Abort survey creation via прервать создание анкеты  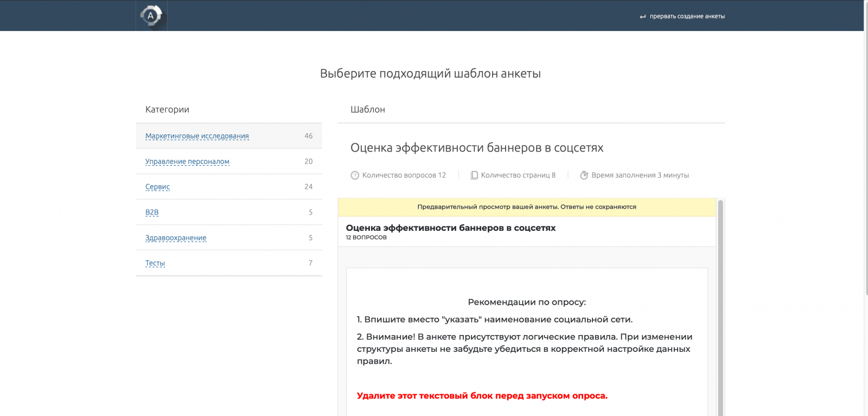coord(687,16)
